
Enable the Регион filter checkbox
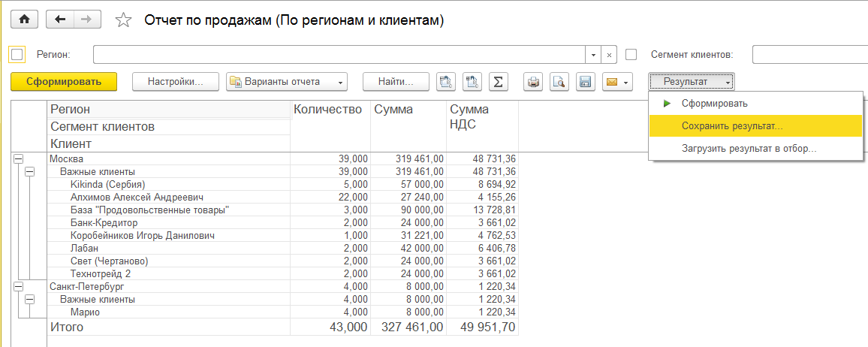(x=18, y=55)
